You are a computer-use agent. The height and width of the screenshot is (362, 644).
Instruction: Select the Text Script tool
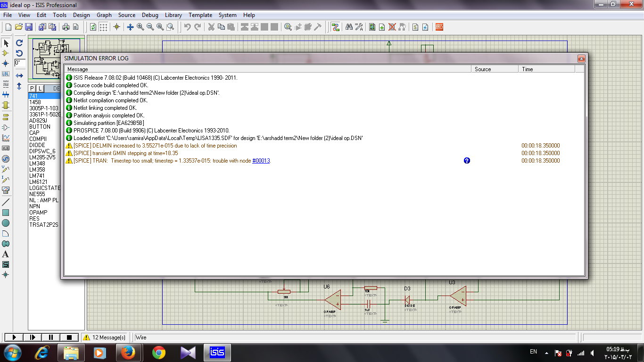tap(6, 84)
